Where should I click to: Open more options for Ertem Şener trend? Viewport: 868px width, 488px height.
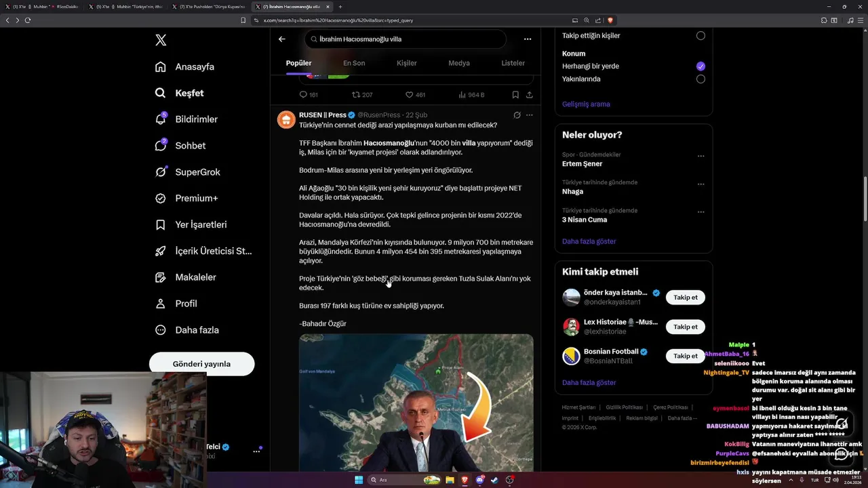tap(701, 155)
